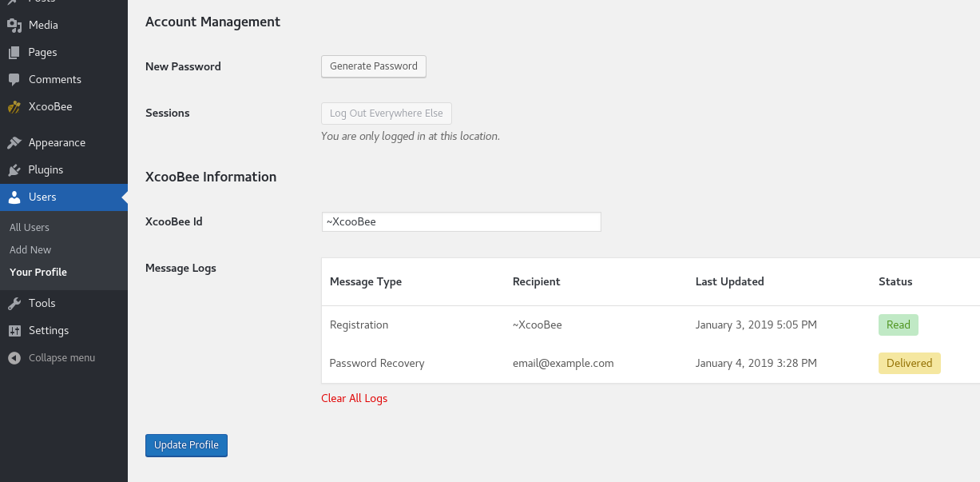Screen dimensions: 980x482
Task: Click the Pages icon in sidebar
Action: 14,52
